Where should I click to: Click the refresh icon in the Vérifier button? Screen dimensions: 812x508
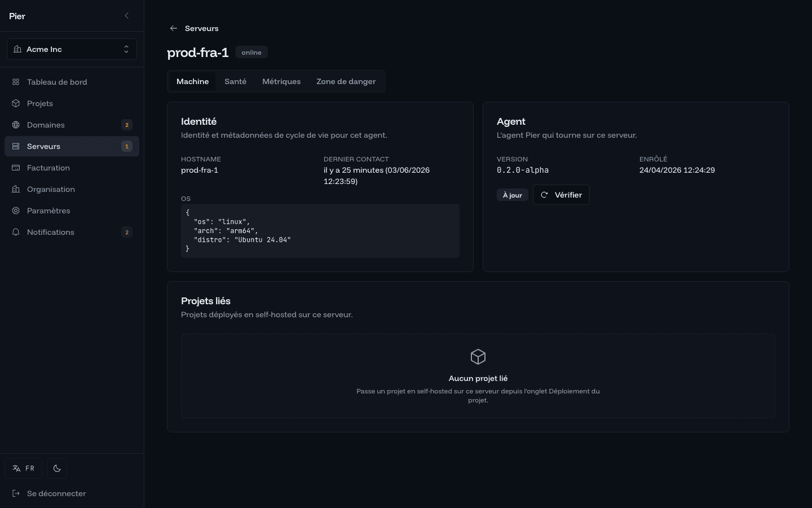coord(544,195)
